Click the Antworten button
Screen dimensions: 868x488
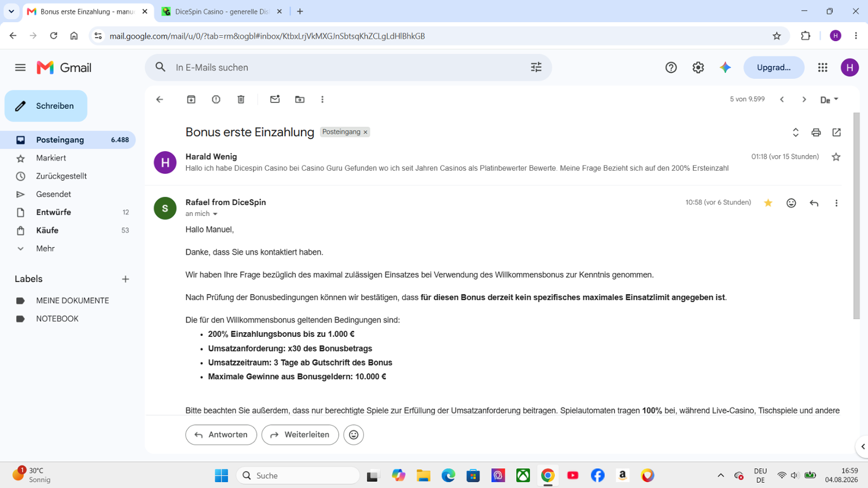coord(221,435)
